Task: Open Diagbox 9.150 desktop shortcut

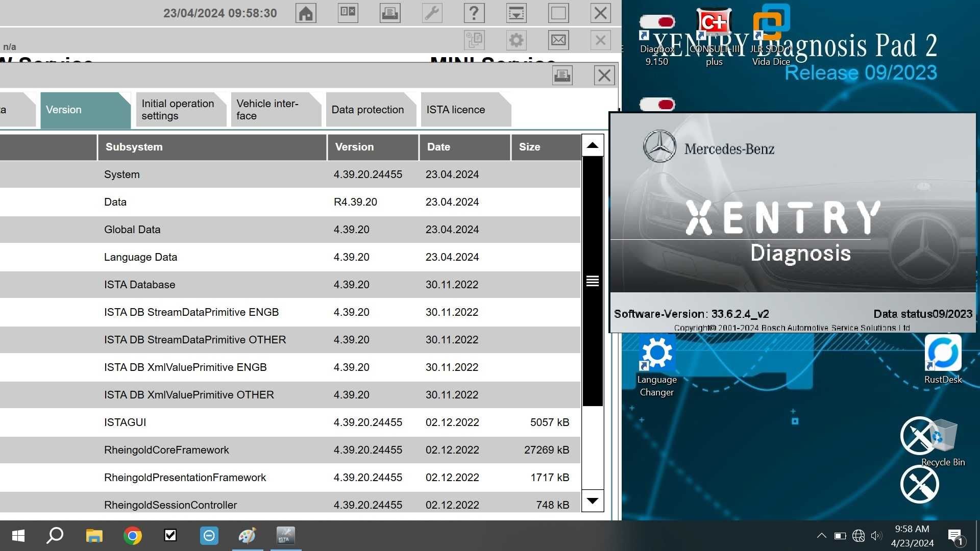Action: (x=657, y=41)
